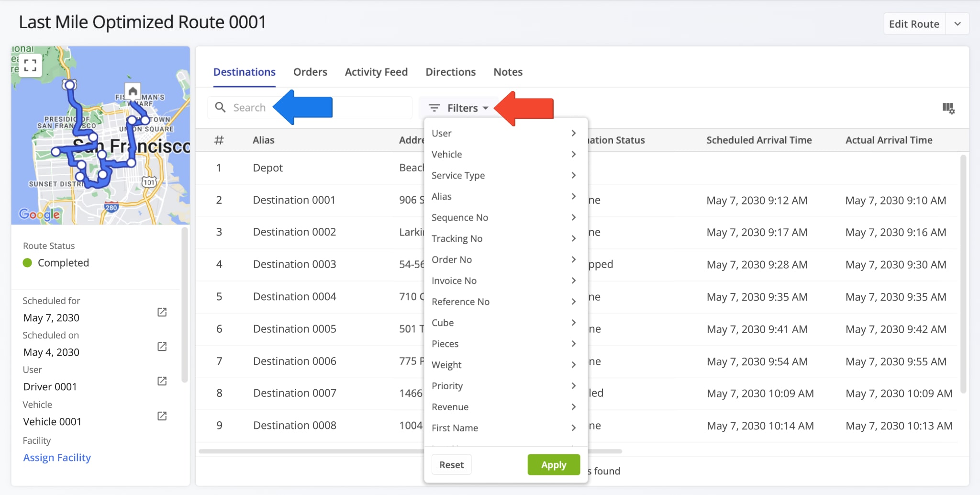
Task: Click the Assign Facility link
Action: [x=57, y=458]
